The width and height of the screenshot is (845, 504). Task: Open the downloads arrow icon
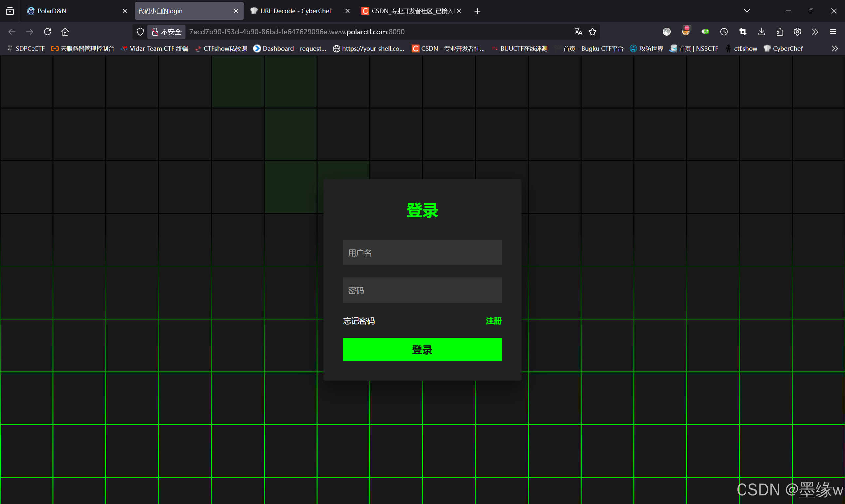pos(761,32)
